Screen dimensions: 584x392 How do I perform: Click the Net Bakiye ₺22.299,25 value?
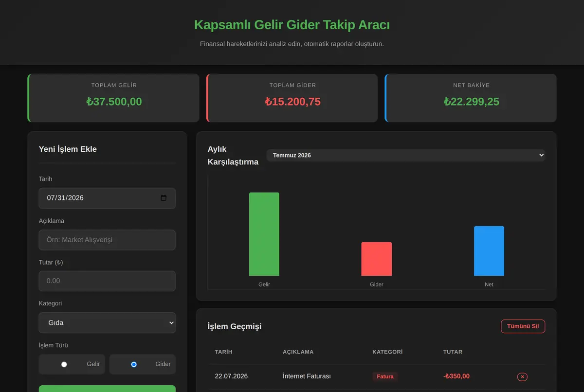coord(471,102)
